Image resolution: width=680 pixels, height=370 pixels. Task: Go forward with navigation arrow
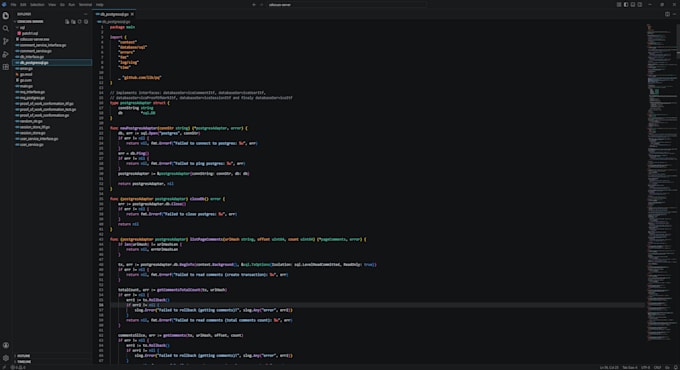tap(262, 4)
